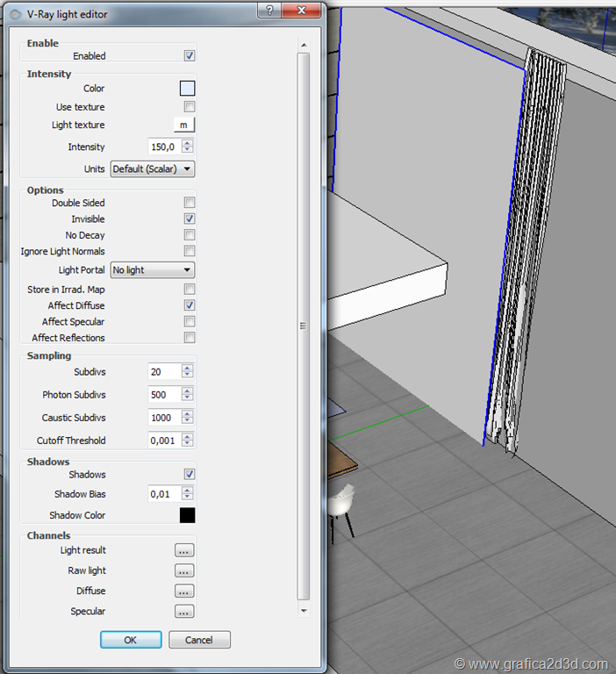Uncheck the Invisible option
The height and width of the screenshot is (674, 616).
click(190, 219)
